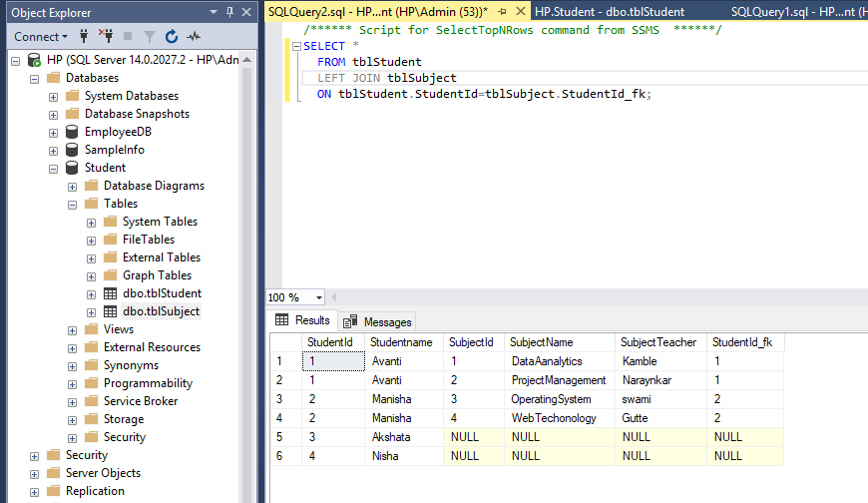This screenshot has width=868, height=503.
Task: Select the EmployeeDB database icon
Action: click(x=72, y=132)
